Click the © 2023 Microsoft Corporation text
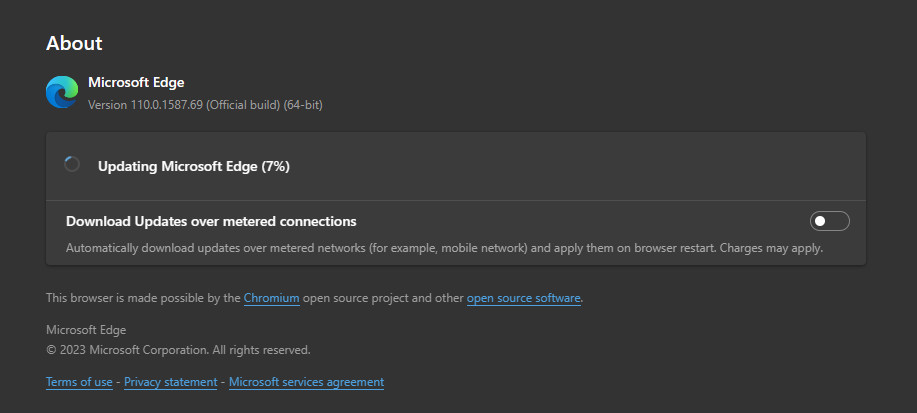Image resolution: width=917 pixels, height=413 pixels. [x=127, y=350]
